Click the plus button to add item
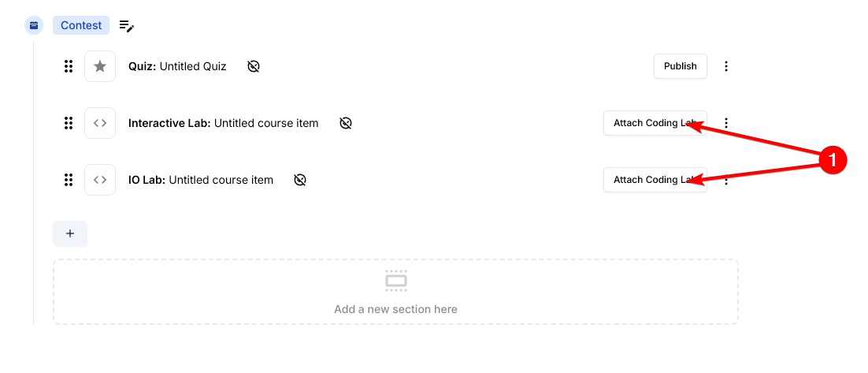Image resolution: width=868 pixels, height=373 pixels. pos(70,233)
